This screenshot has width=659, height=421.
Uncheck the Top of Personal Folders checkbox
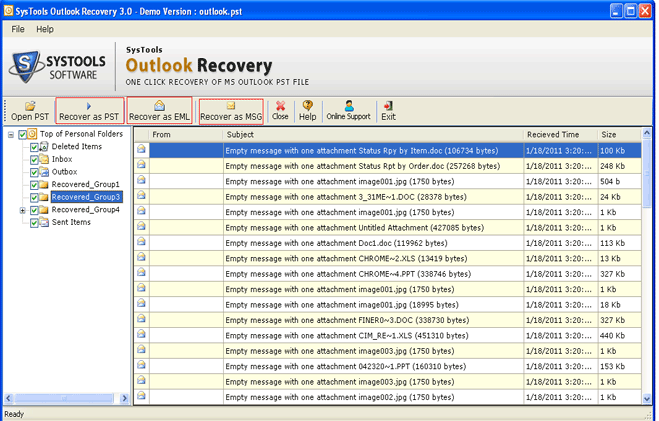[x=22, y=134]
